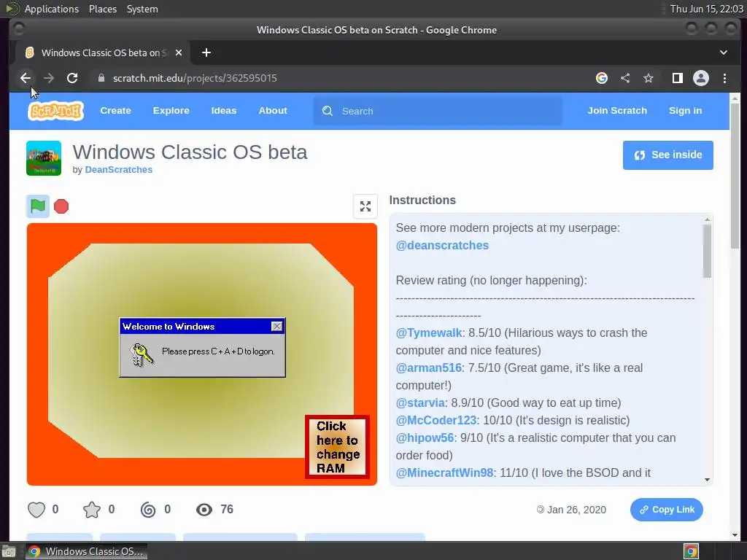Reload the page
Image resolution: width=747 pixels, height=560 pixels.
coord(72,78)
